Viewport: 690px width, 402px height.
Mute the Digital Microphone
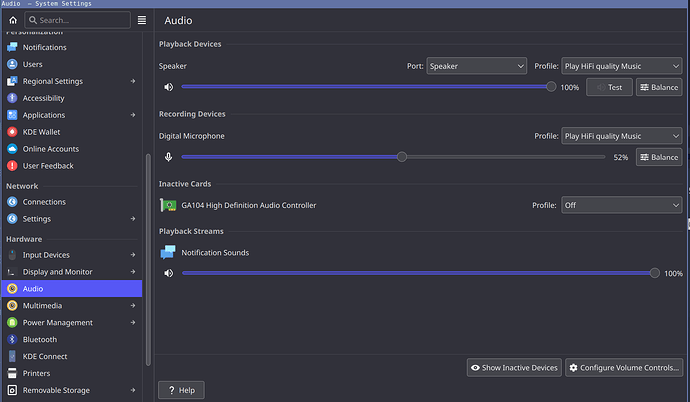tap(169, 157)
